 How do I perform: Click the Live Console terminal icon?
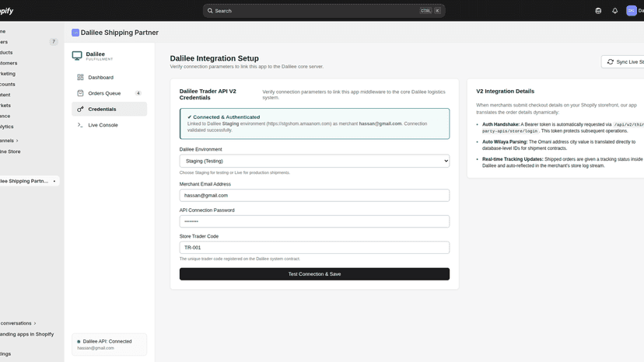coord(80,125)
